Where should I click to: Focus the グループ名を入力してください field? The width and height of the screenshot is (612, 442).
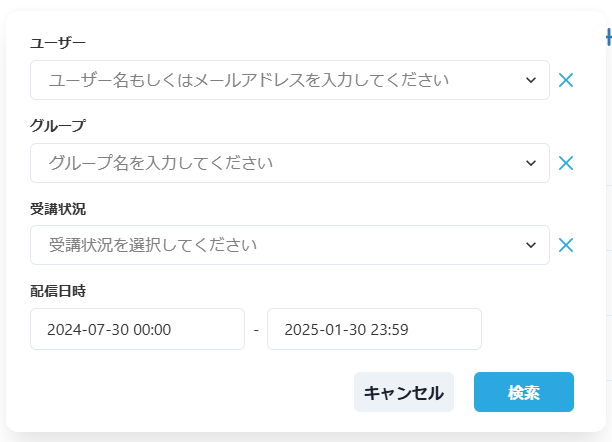[290, 163]
